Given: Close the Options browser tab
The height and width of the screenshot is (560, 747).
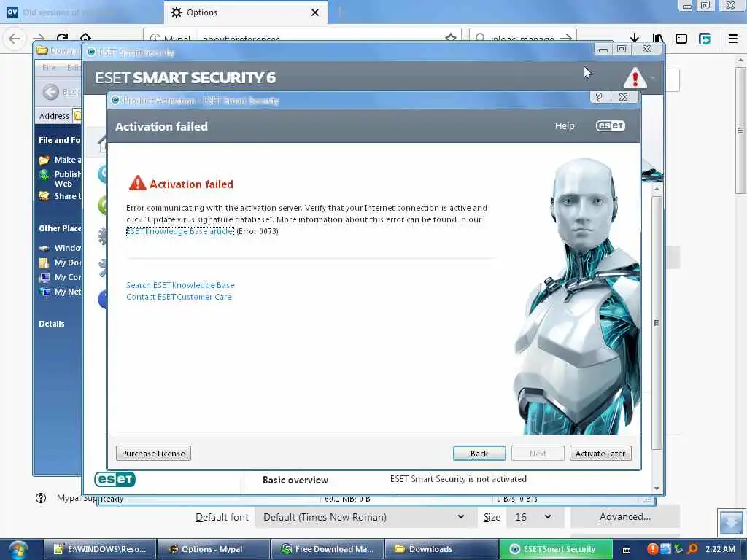Looking at the screenshot, I should pyautogui.click(x=315, y=12).
